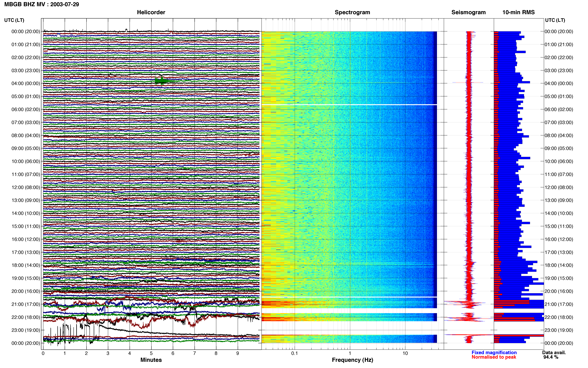Click left-axis time label '08:00 (04:00)'
The height and width of the screenshot is (368, 588).
tap(26, 135)
